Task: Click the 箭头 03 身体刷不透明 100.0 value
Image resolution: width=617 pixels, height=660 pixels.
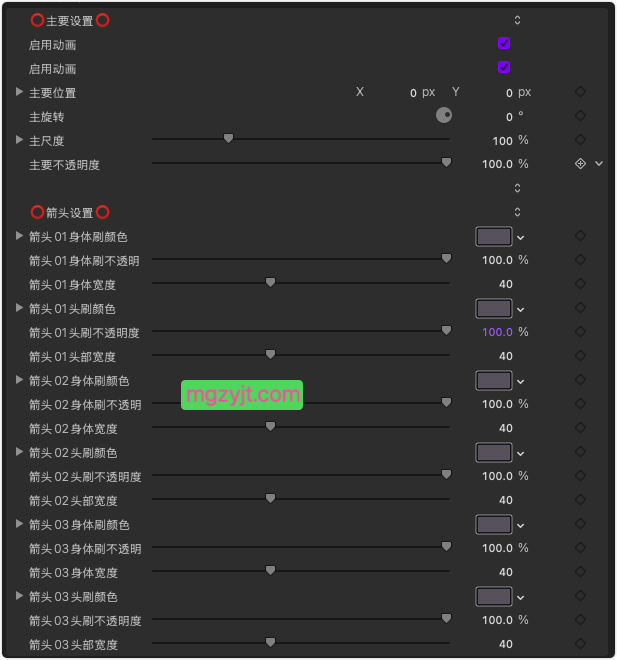Action: pos(497,548)
